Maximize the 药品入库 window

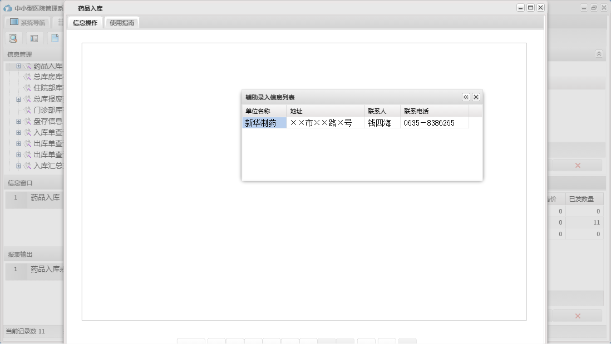point(530,7)
